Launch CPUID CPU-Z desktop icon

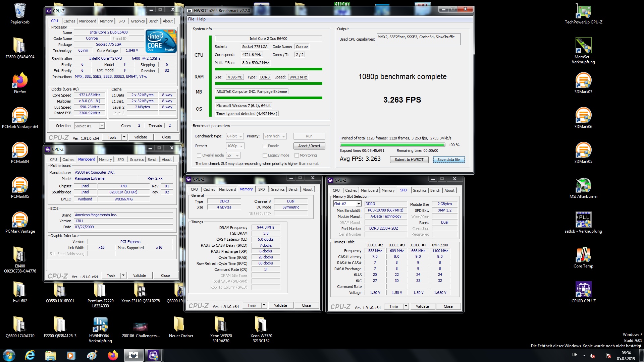[x=583, y=292]
